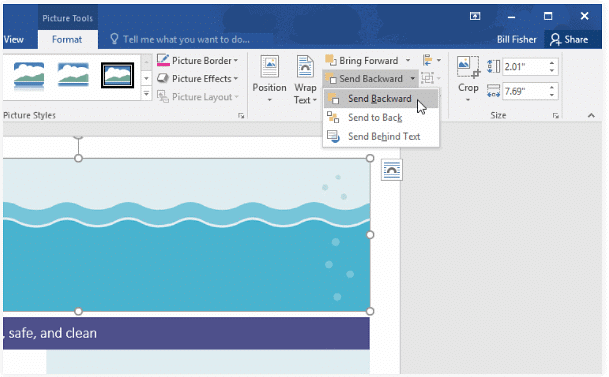The image size is (609, 377).
Task: Choose the black-framed picture style thumbnail
Action: tap(117, 75)
